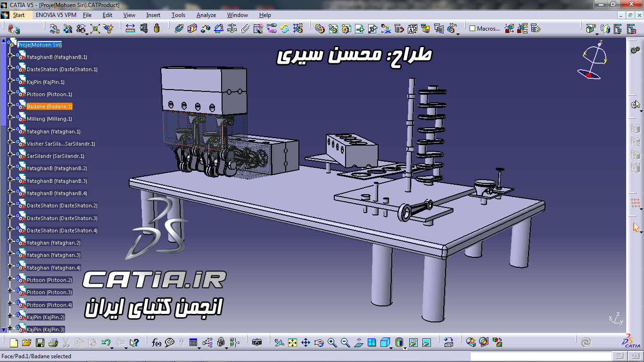
Task: Click the Normal View icon
Action: point(358,343)
